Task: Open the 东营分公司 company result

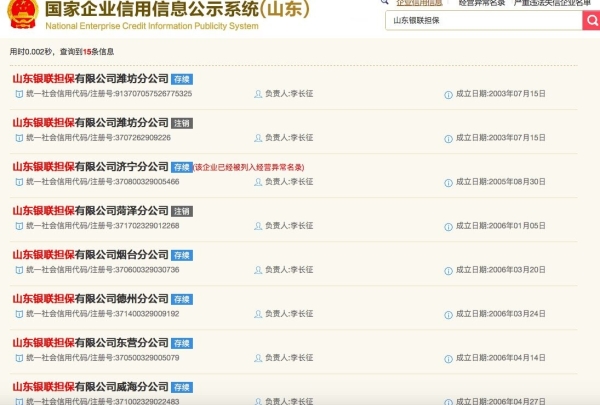Action: [x=90, y=343]
